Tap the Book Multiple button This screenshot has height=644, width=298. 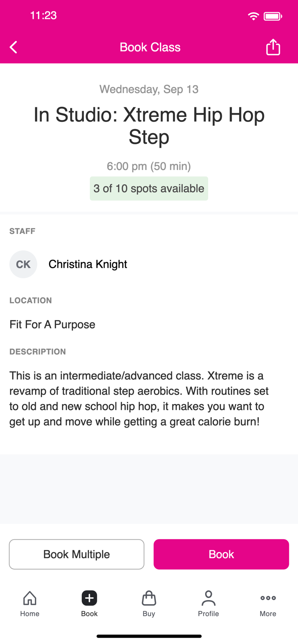(77, 554)
